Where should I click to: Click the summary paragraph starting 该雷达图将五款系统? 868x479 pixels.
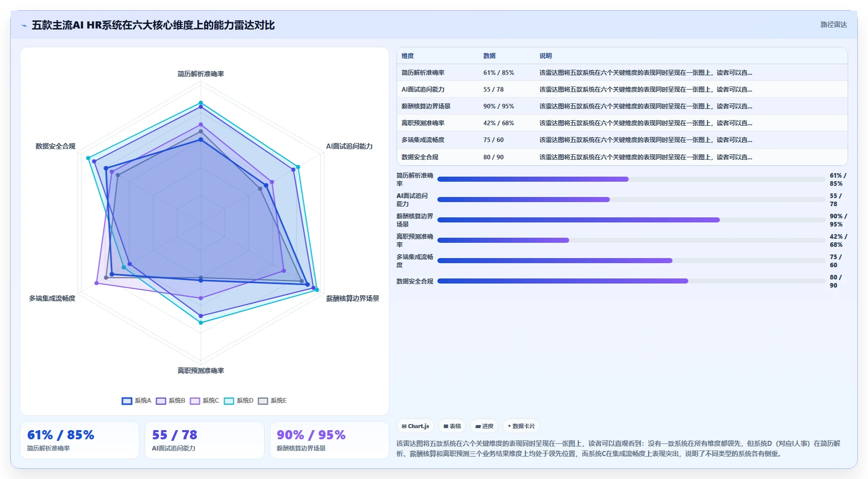pos(619,449)
